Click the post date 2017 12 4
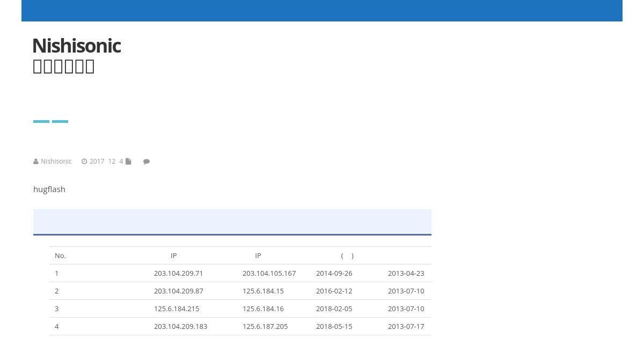 tap(106, 161)
